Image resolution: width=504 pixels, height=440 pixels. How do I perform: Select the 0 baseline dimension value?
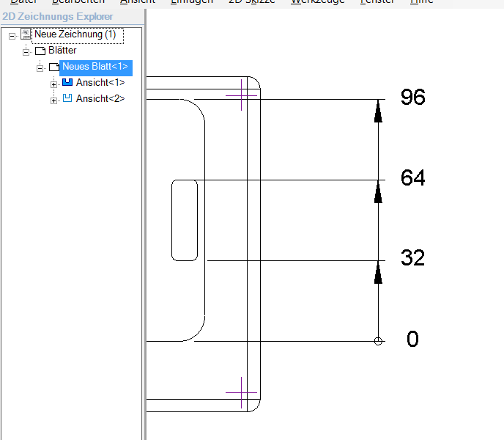(412, 339)
